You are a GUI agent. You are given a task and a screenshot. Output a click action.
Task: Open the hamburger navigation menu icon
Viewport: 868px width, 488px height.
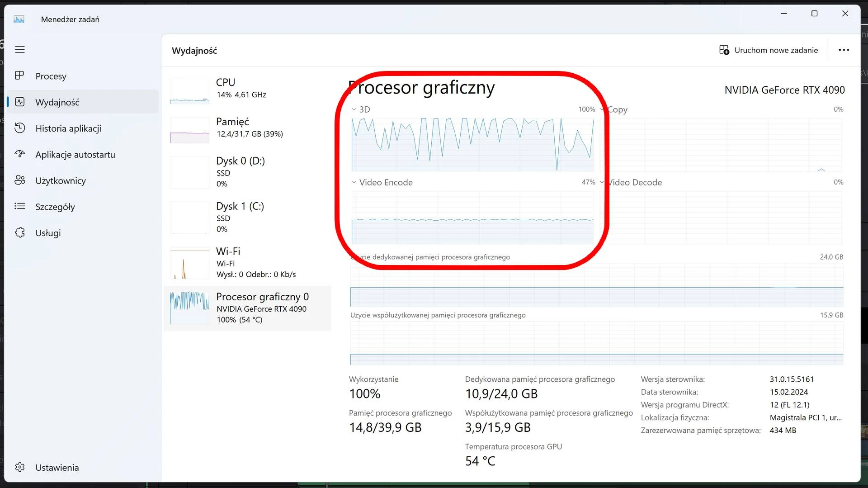(20, 49)
